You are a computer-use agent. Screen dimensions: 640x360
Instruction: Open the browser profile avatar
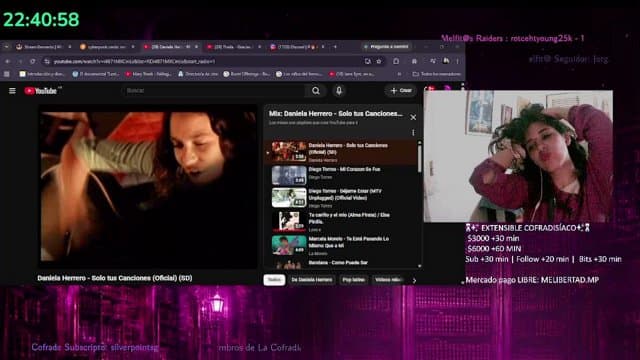click(x=446, y=61)
